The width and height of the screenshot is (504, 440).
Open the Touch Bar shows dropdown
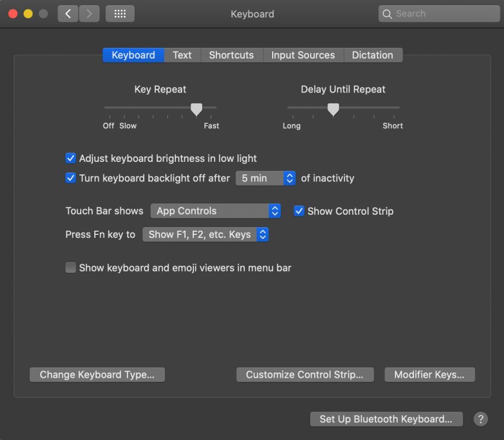pyautogui.click(x=215, y=211)
